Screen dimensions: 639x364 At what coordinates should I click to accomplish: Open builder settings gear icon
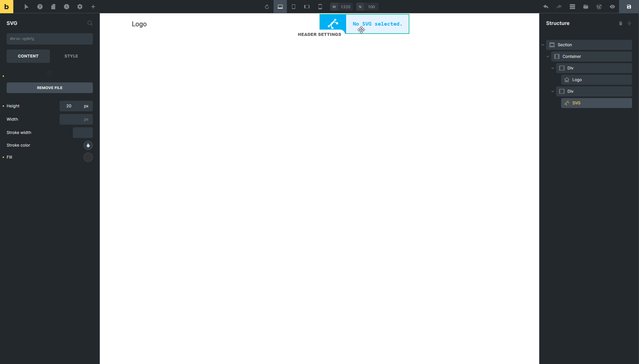click(x=80, y=7)
